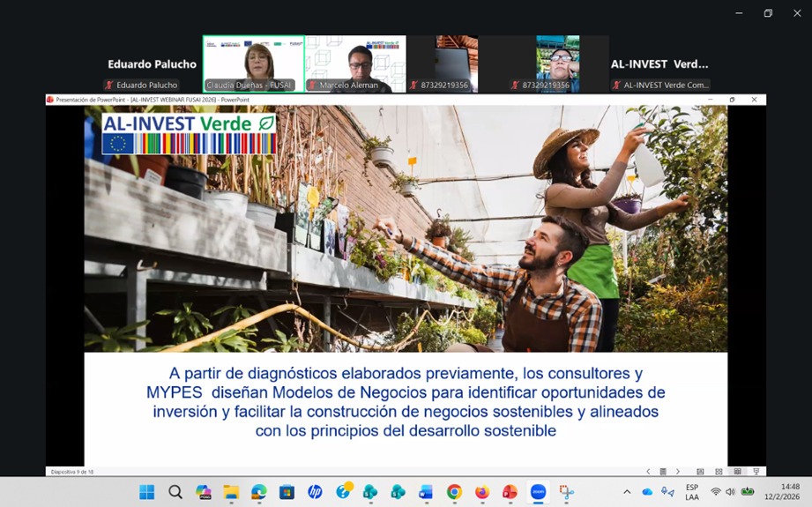
Task: Open the volume speaker tray icon
Action: (730, 492)
